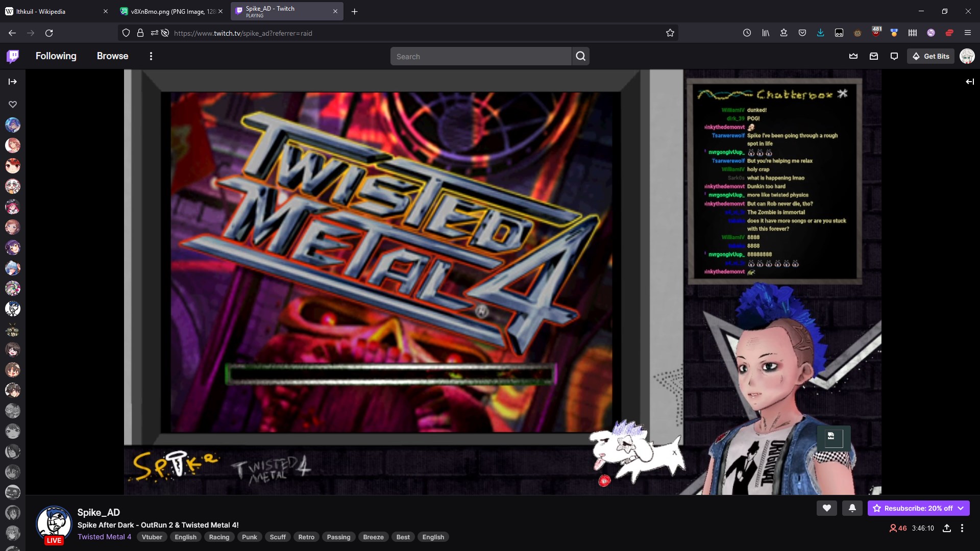Open a new browser tab
Image resolution: width=980 pixels, height=551 pixels.
coord(354,11)
